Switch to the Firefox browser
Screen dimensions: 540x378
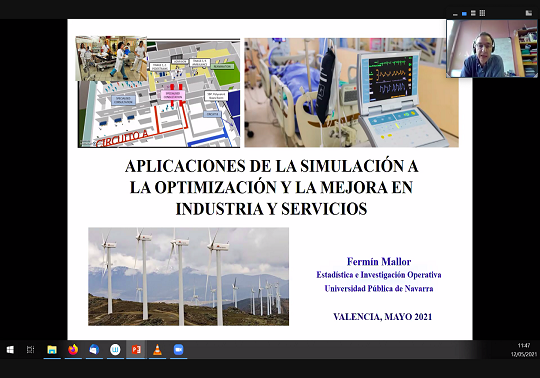pyautogui.click(x=73, y=350)
